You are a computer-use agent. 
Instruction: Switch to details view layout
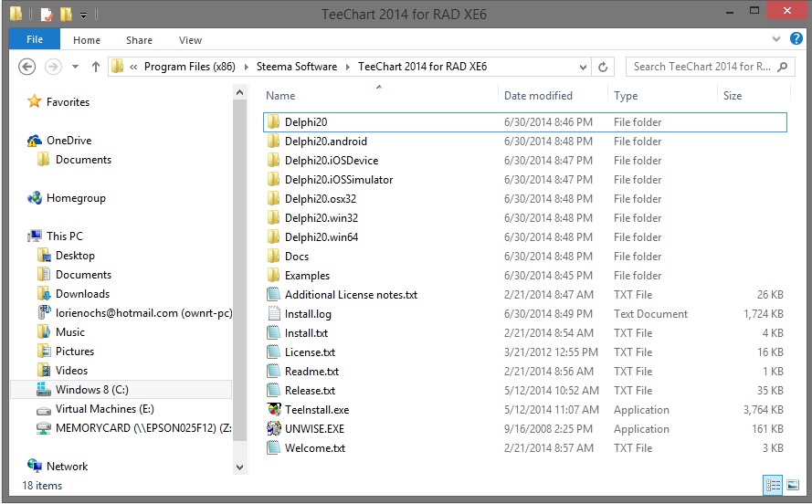click(773, 485)
